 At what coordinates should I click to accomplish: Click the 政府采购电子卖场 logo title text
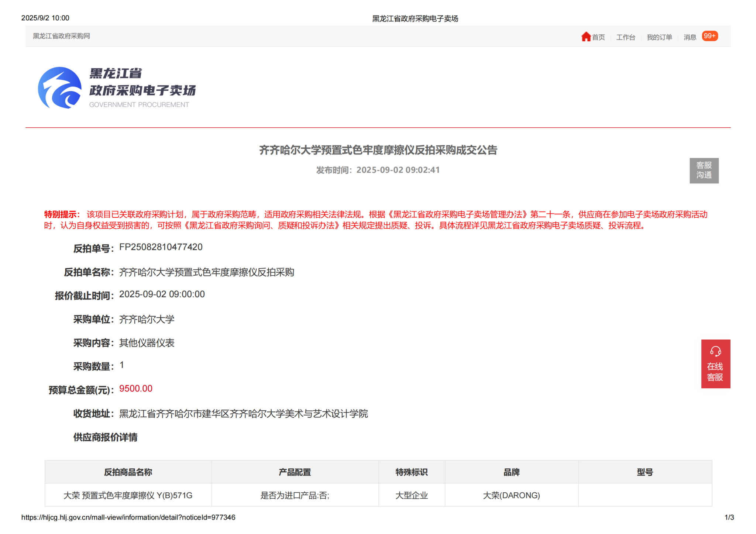tap(142, 90)
